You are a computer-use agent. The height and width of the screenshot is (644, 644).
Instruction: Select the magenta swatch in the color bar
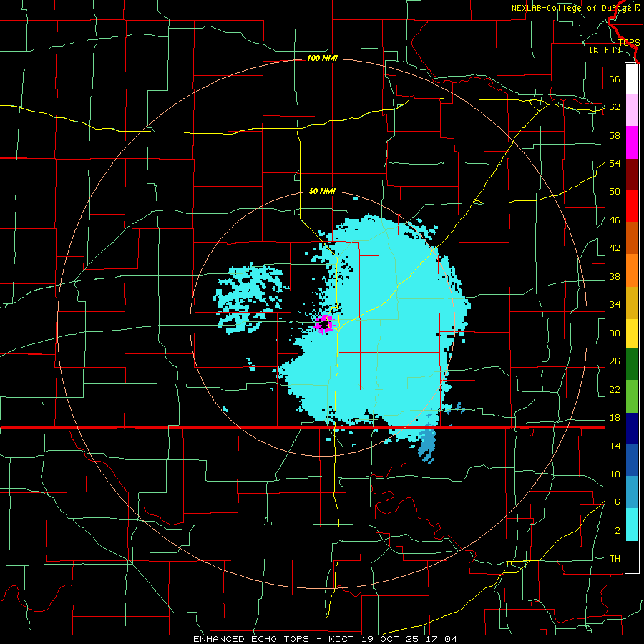[x=632, y=142]
